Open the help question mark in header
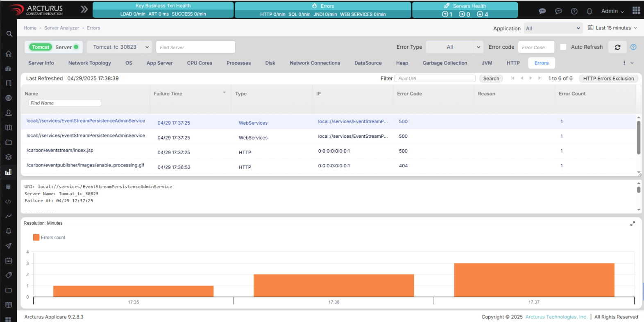Viewport: 644px width, 322px height. (x=574, y=11)
